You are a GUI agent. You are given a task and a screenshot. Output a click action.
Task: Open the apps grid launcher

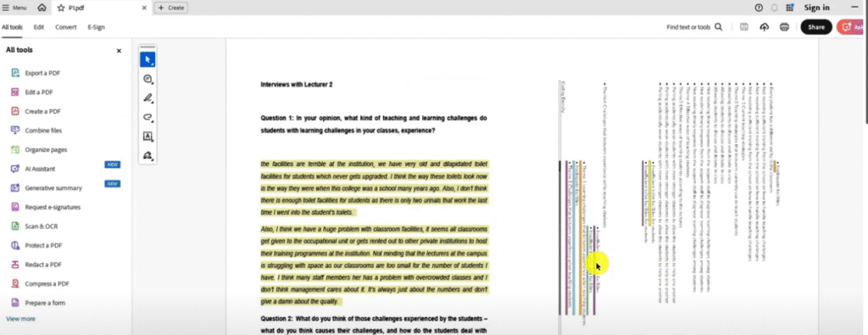tap(790, 8)
